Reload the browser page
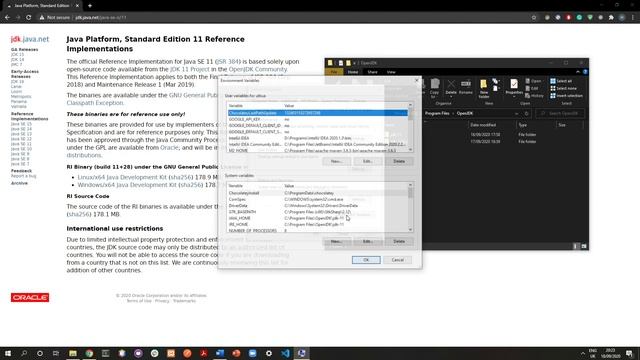Screen dimensions: 640x360 pos(29,18)
